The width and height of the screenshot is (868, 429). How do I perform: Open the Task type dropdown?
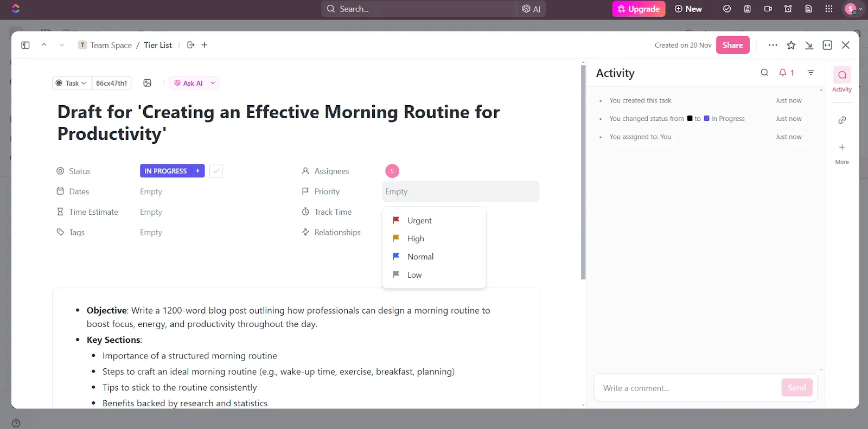(x=72, y=83)
